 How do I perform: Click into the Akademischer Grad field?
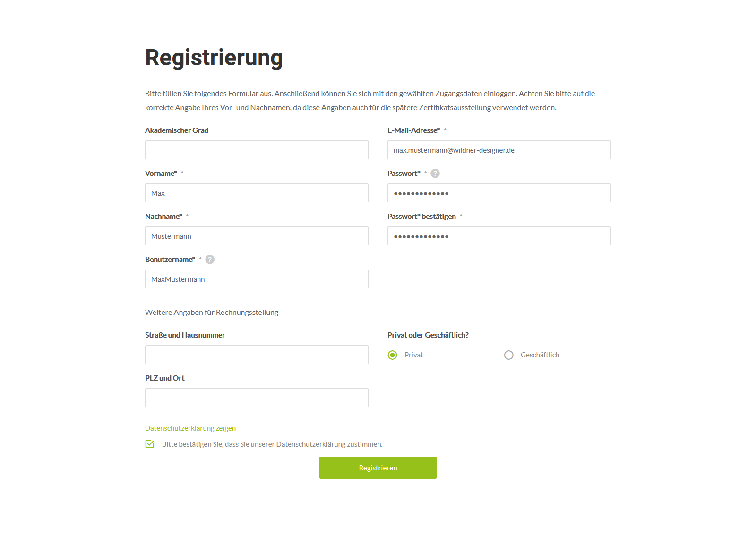257,150
